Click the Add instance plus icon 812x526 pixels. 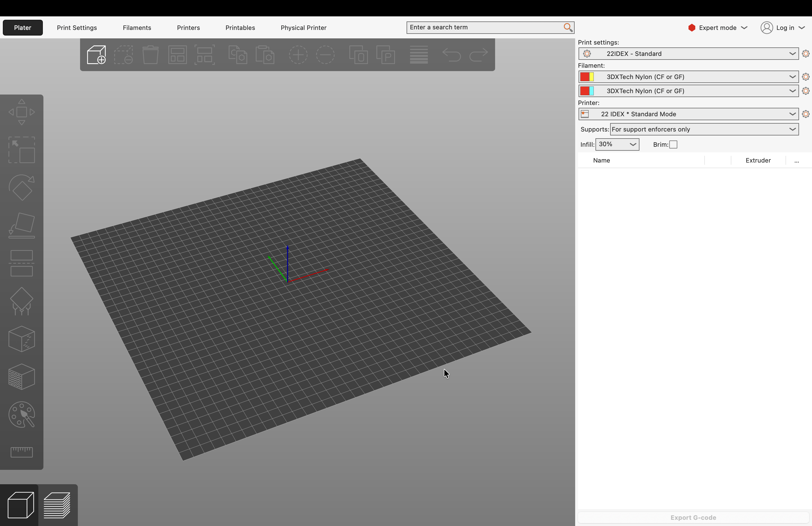click(x=298, y=55)
